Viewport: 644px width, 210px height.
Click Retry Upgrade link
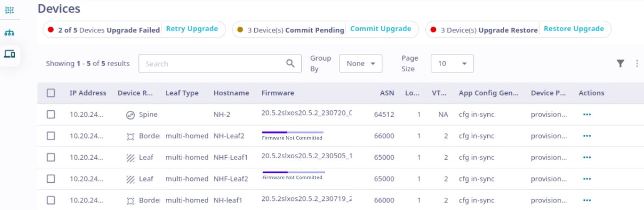[192, 29]
